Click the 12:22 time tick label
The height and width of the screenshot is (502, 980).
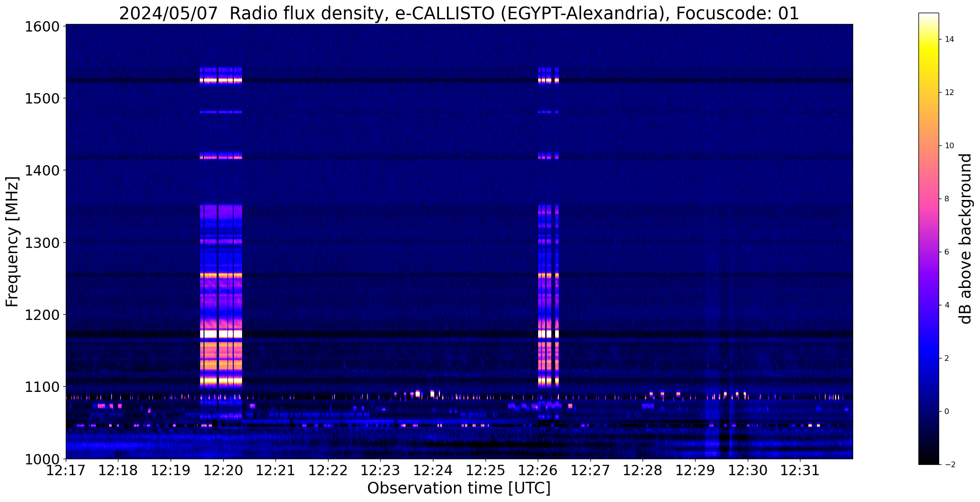click(328, 470)
